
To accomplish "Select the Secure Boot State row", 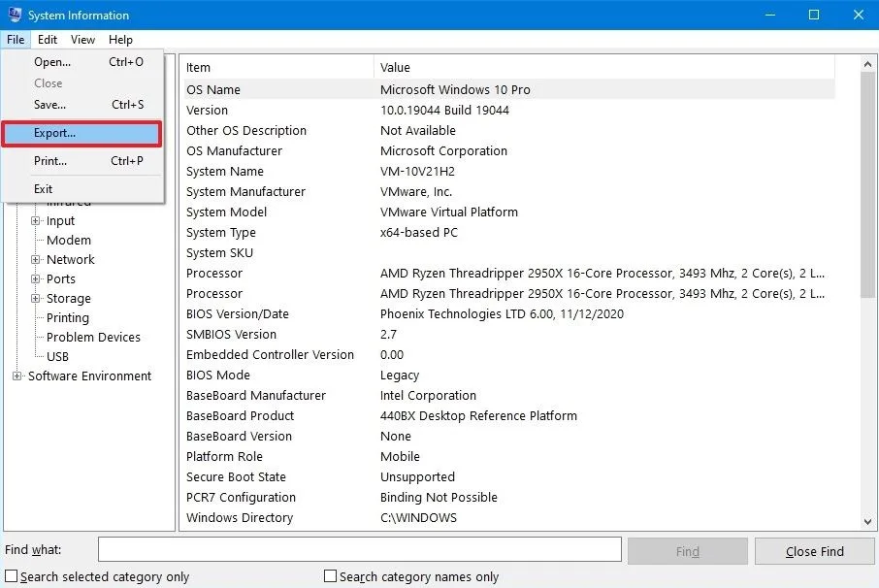I will click(x=509, y=477).
